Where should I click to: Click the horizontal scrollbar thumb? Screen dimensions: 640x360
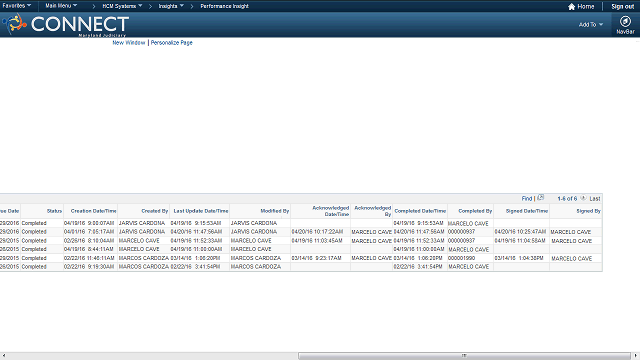(x=464, y=356)
